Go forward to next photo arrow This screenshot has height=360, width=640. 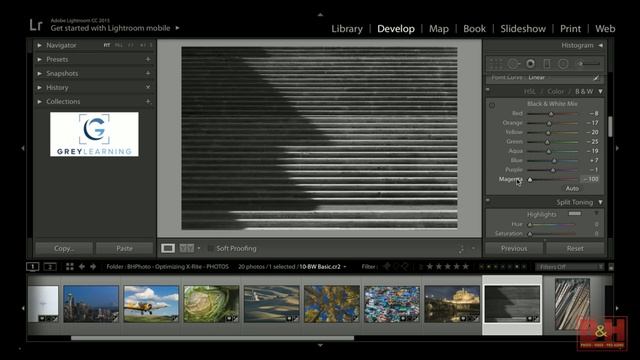(x=93, y=267)
